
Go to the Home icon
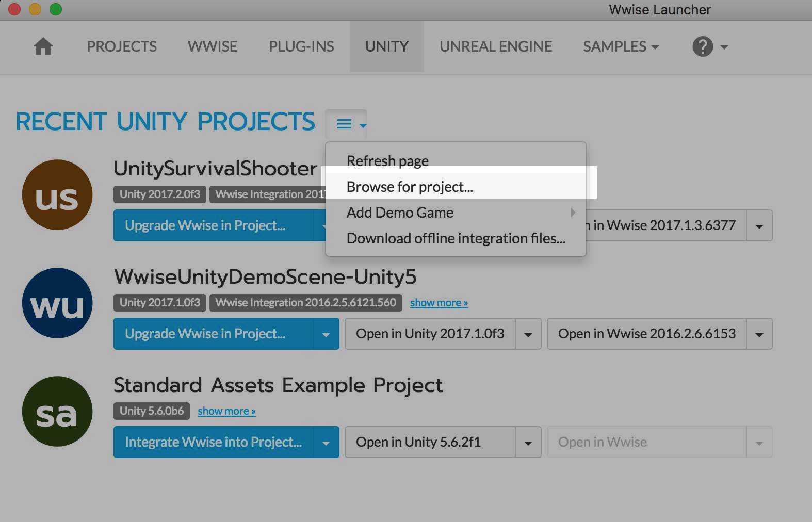click(43, 46)
